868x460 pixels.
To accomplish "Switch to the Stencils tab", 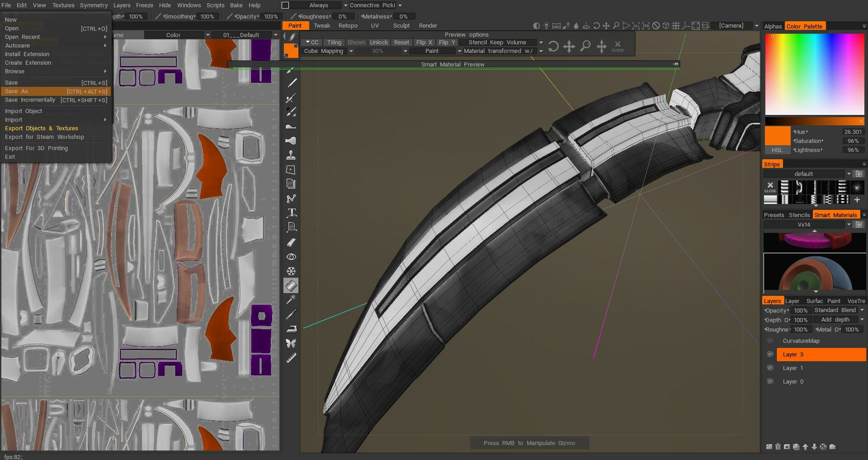I will (799, 215).
